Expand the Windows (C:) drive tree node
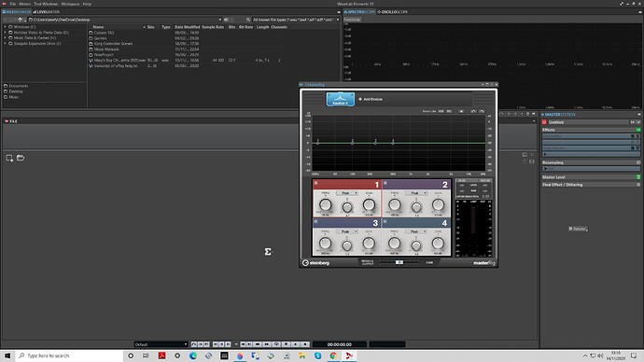 [6, 27]
